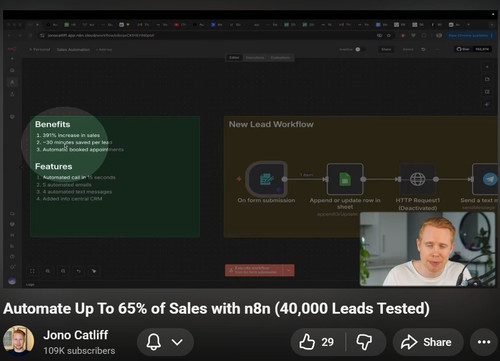The image size is (500, 361).
Task: Click the '4 automated text messages' line
Action: pos(77,192)
